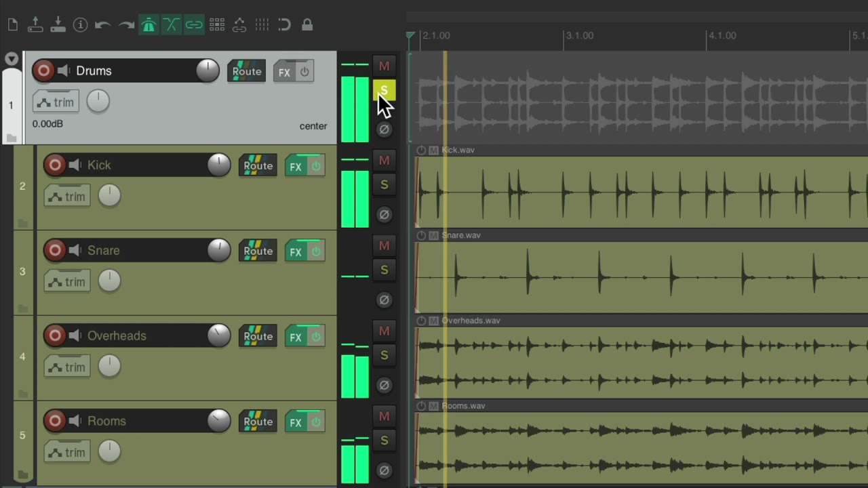Toggle grid lines in the toolbar
Screen dimensions: 868x488
[x=262, y=25]
